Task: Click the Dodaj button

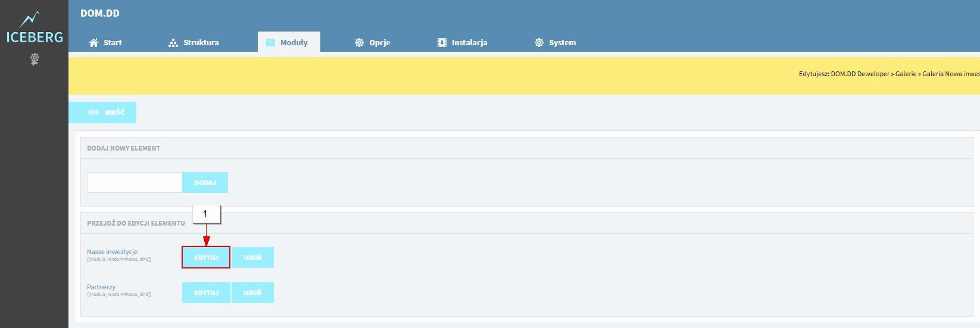Action: coord(205,182)
